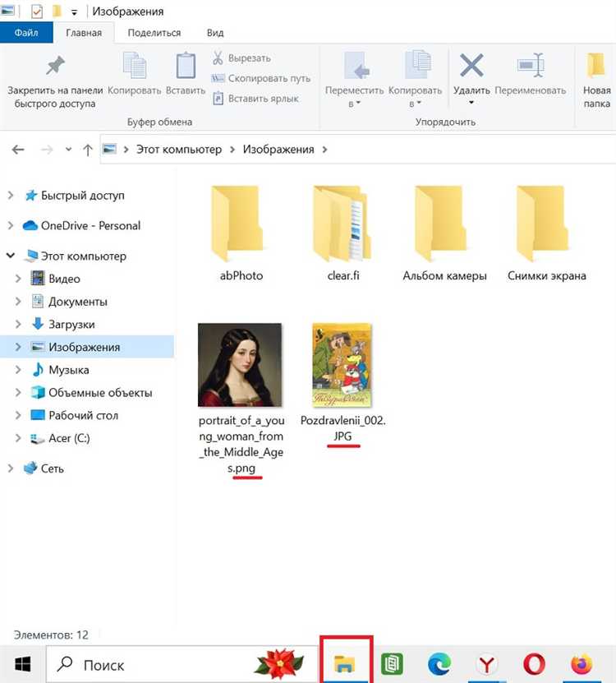Click Изображения in address bar
Screen dimensions: 616x683
click(278, 150)
